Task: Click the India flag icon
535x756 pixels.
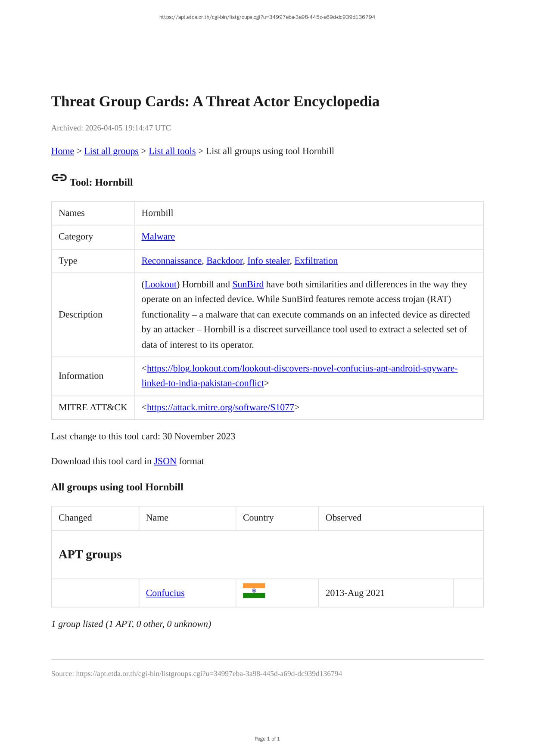Action: [x=254, y=591]
